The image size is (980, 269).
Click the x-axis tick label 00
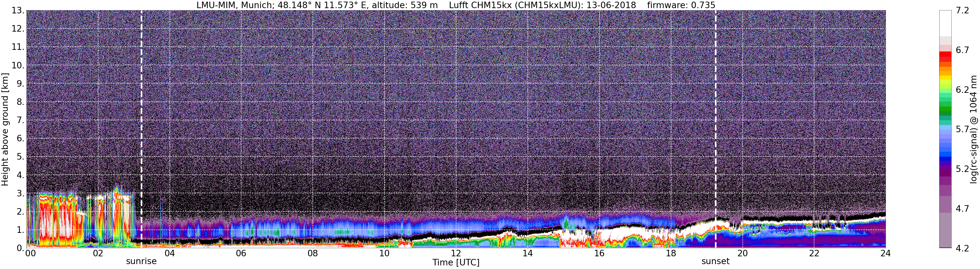tap(30, 253)
